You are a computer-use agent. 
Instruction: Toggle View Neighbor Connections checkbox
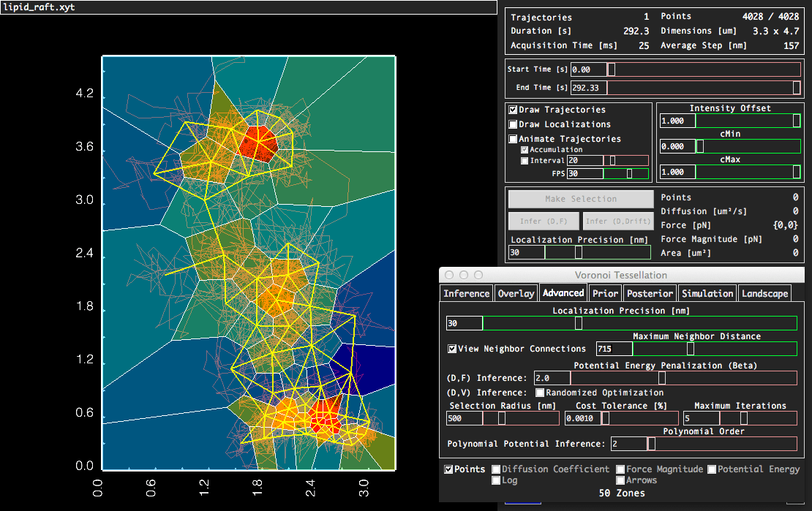pyautogui.click(x=453, y=349)
